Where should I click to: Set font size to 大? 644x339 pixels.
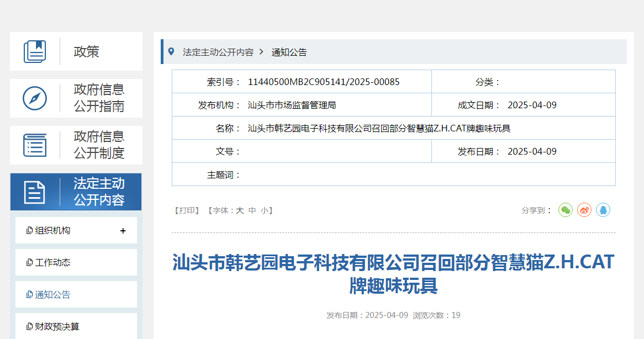tap(240, 210)
